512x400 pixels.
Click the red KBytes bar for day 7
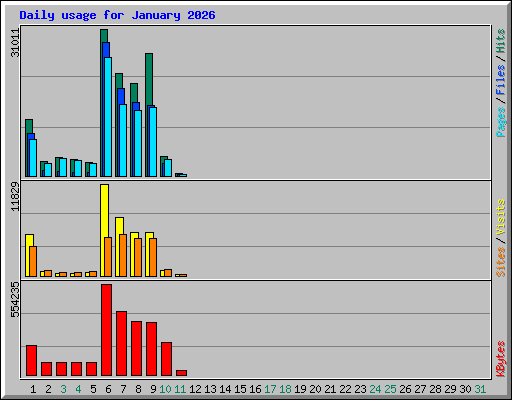click(x=121, y=344)
